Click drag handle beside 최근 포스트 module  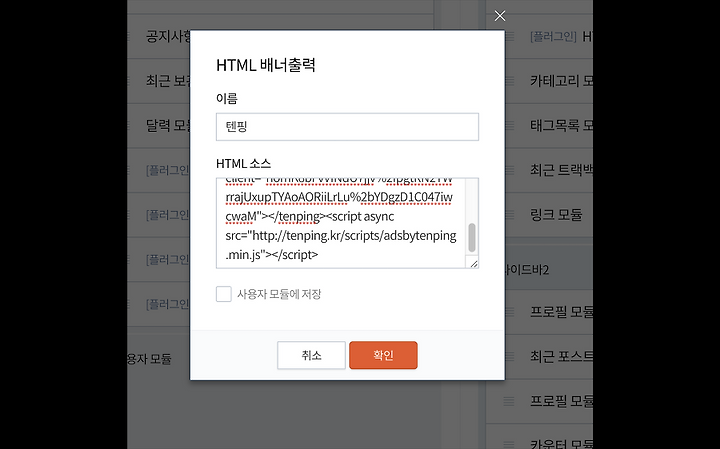tap(509, 356)
